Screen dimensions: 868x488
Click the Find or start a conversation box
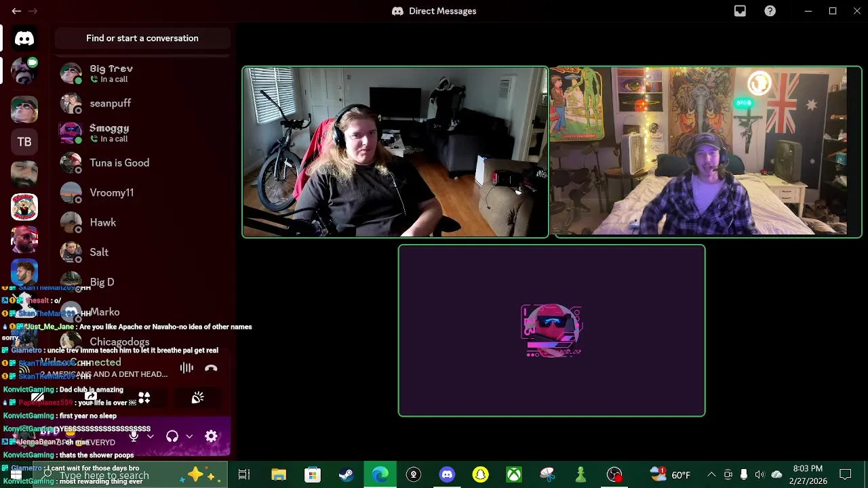point(142,38)
